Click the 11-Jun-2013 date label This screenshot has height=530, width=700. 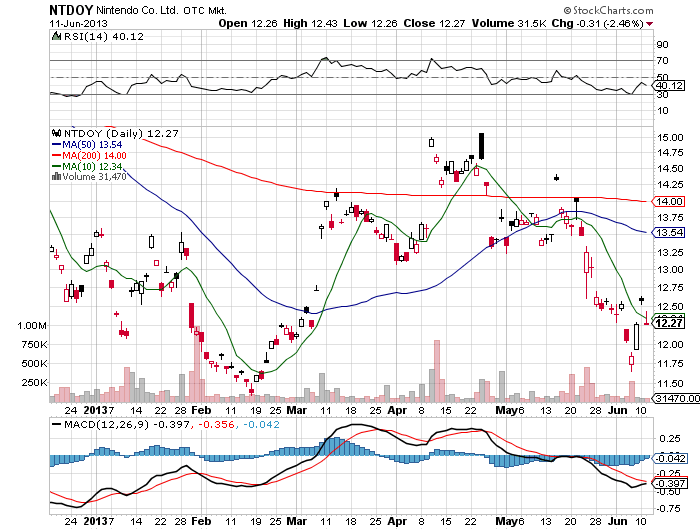[x=79, y=24]
